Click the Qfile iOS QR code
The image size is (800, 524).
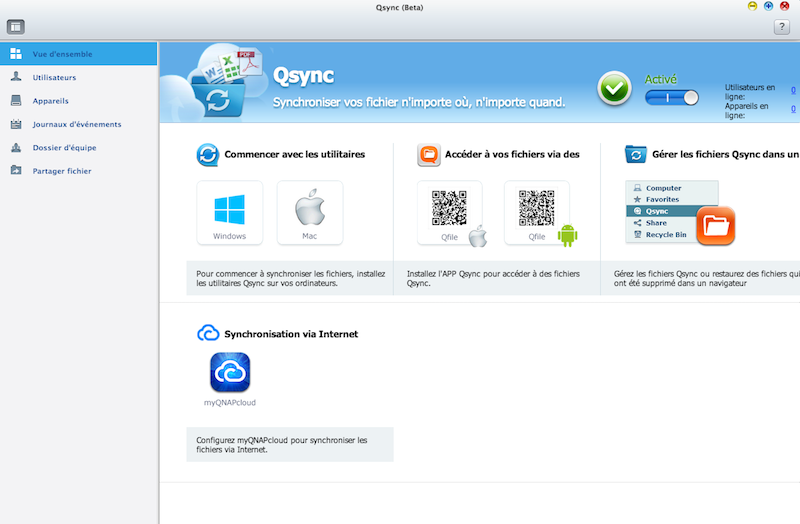click(449, 208)
